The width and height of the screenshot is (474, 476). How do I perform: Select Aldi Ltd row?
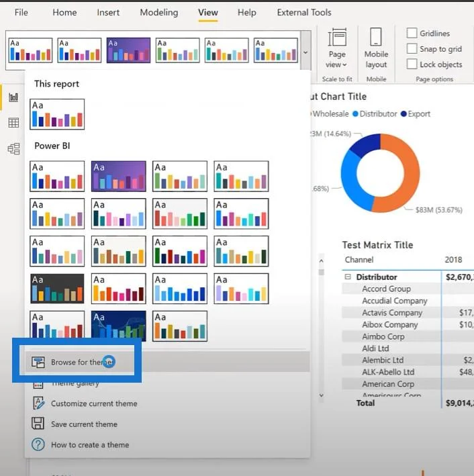coord(375,348)
